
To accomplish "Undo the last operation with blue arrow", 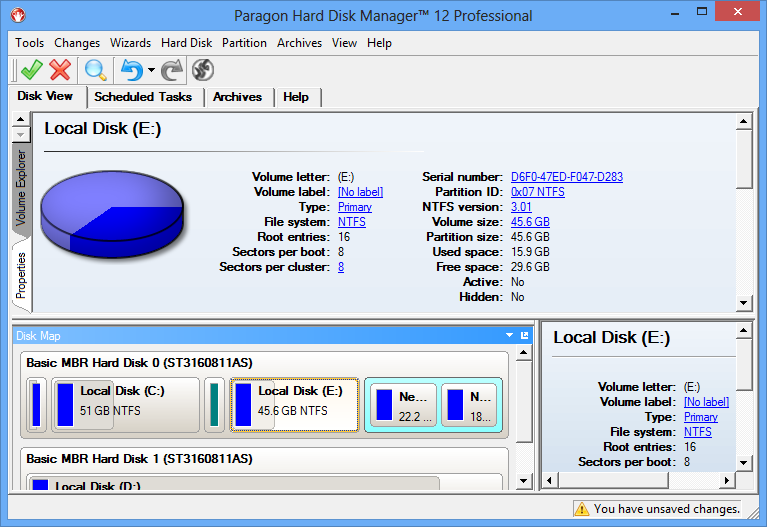I will pos(131,69).
